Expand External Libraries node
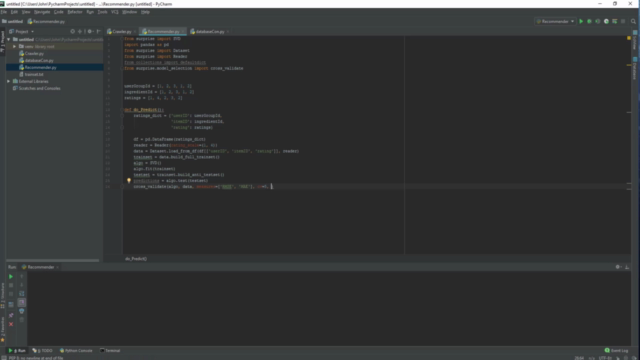The width and height of the screenshot is (640, 360). 9,81
